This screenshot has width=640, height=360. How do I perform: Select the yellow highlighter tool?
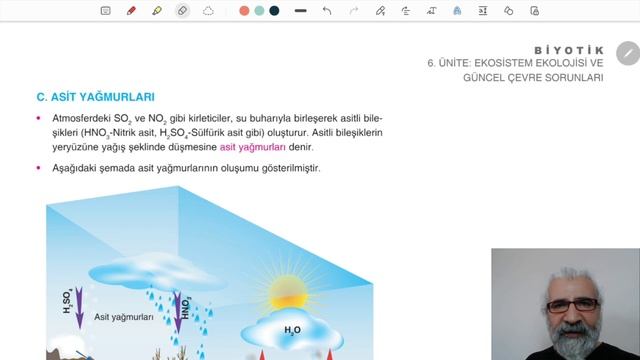[x=157, y=11]
